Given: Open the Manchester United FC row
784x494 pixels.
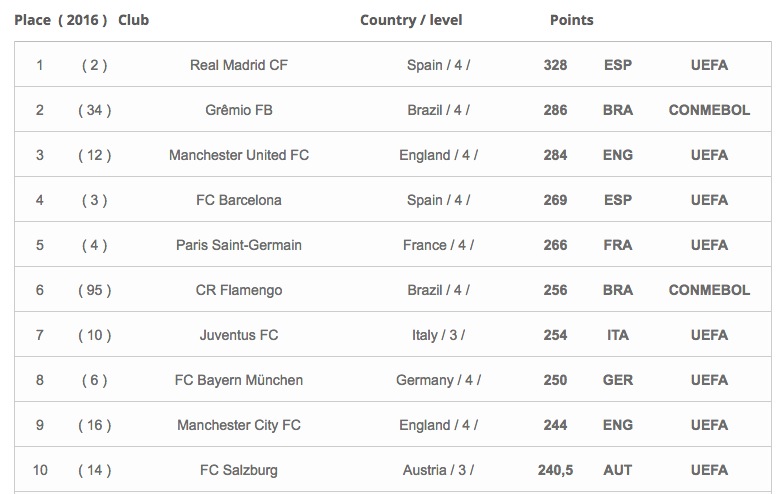Looking at the screenshot, I should coord(239,155).
